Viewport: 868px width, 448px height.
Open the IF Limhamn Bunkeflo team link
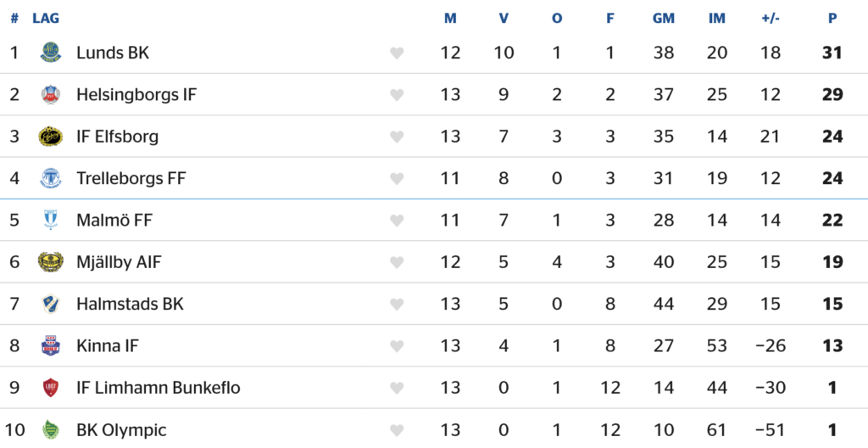pyautogui.click(x=158, y=388)
